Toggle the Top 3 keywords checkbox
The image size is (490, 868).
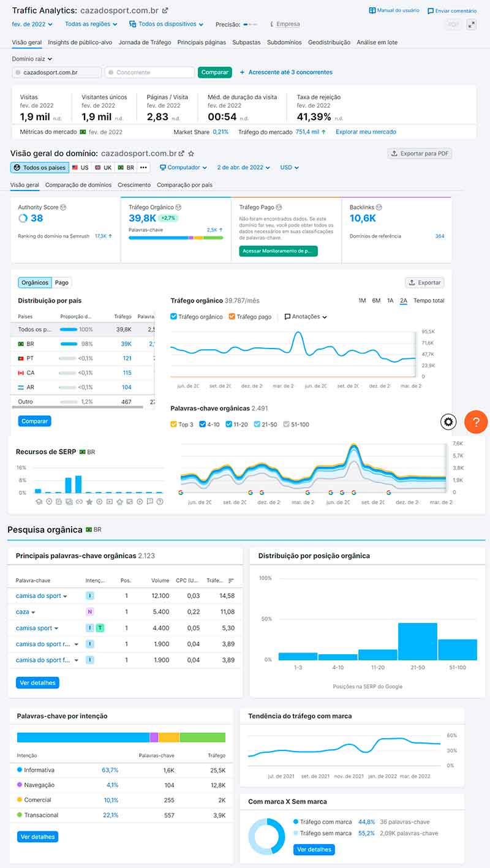(174, 425)
